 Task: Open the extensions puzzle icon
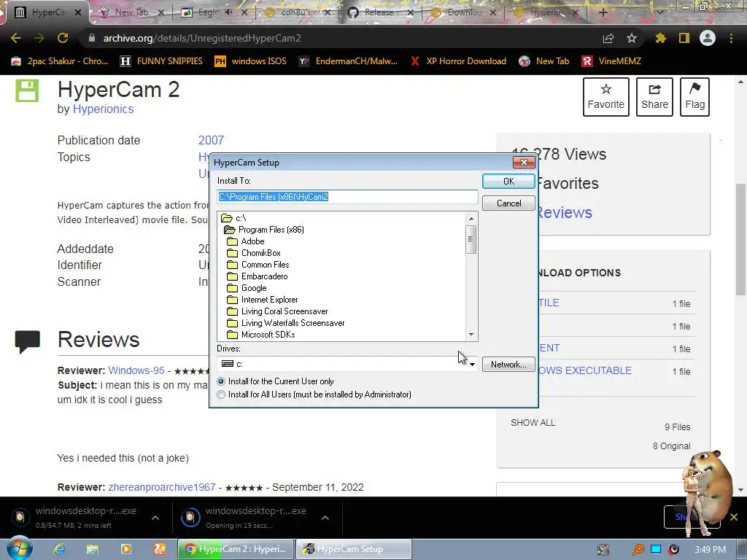point(661,38)
